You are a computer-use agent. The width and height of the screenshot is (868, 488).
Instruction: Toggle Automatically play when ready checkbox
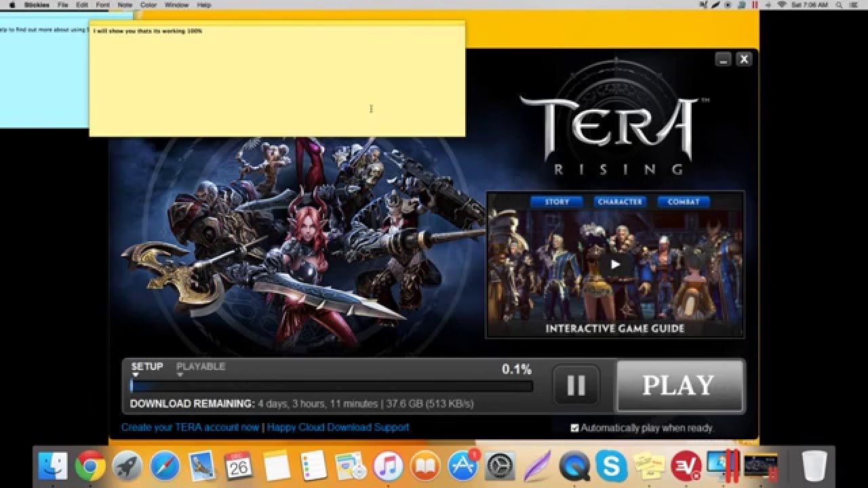(575, 428)
